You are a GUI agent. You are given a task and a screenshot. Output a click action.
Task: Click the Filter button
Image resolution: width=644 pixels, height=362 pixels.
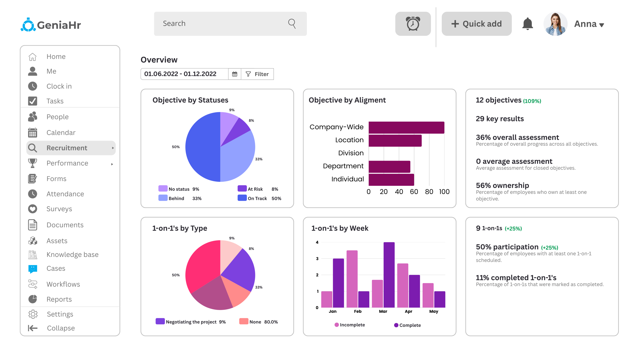pos(257,74)
